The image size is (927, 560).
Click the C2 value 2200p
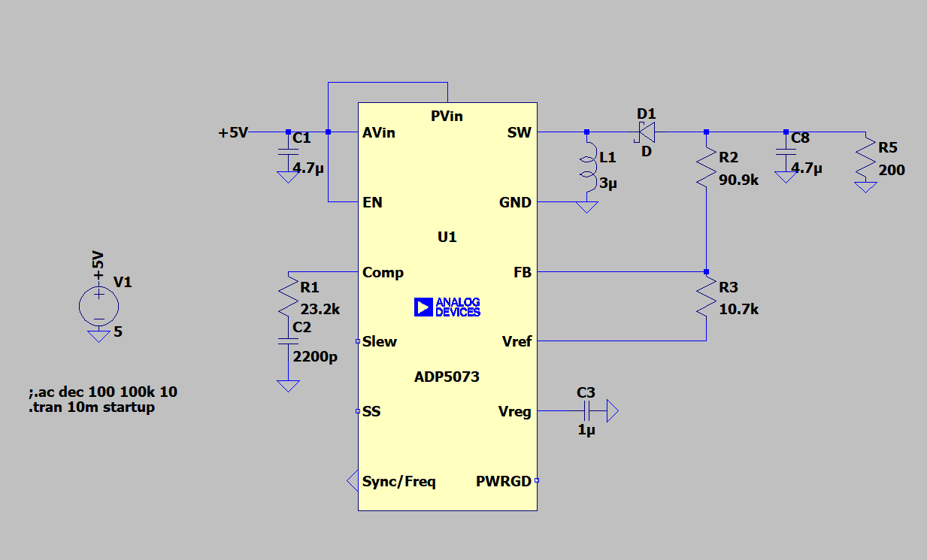315,356
